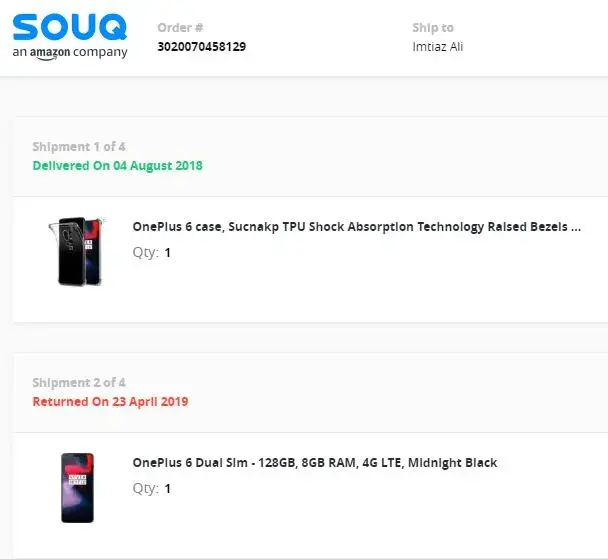Click the Qty value for the OnePlus 6 phone
The height and width of the screenshot is (559, 608).
point(168,489)
